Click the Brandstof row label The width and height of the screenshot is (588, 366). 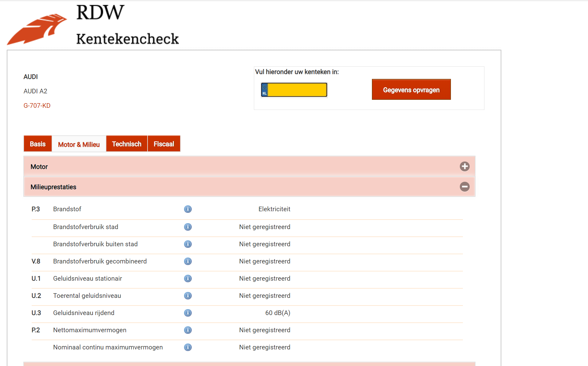[x=67, y=209]
